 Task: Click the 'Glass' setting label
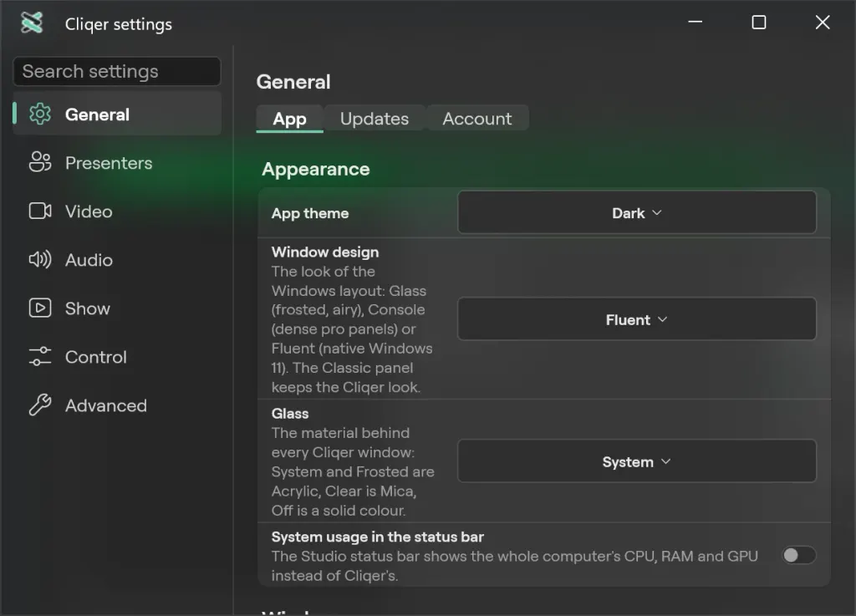(x=290, y=414)
